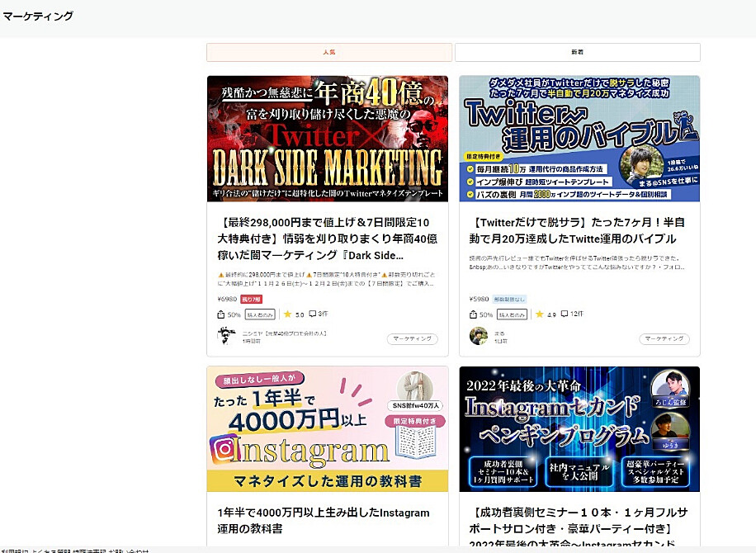Switch to the 人気 (popular) tab
This screenshot has height=553, width=756.
329,52
